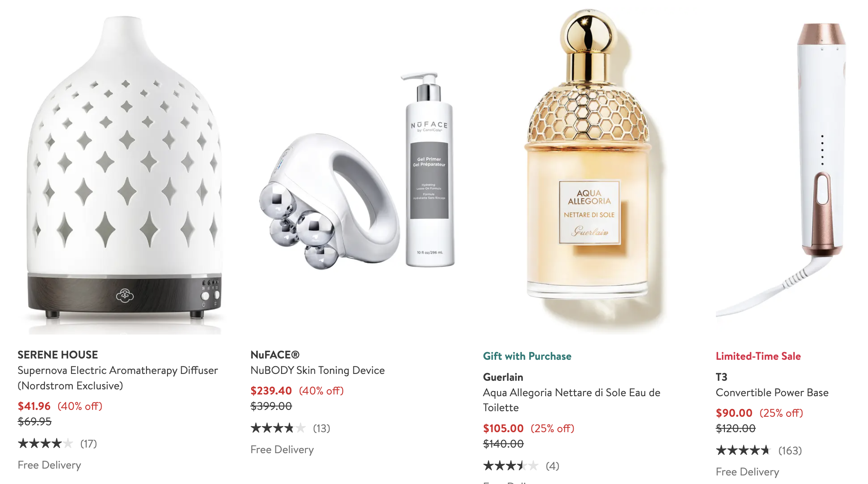Screen dimensions: 868x484
Task: Click the Gift with Purchase label
Action: point(527,356)
